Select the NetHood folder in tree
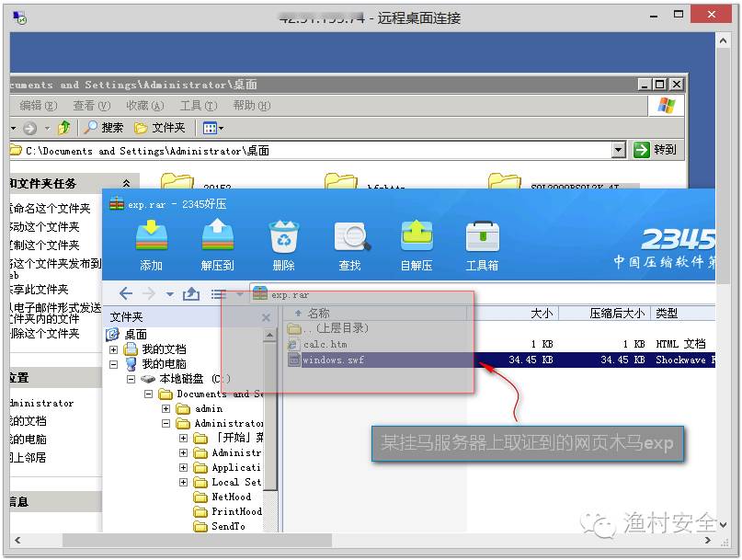 [x=231, y=497]
